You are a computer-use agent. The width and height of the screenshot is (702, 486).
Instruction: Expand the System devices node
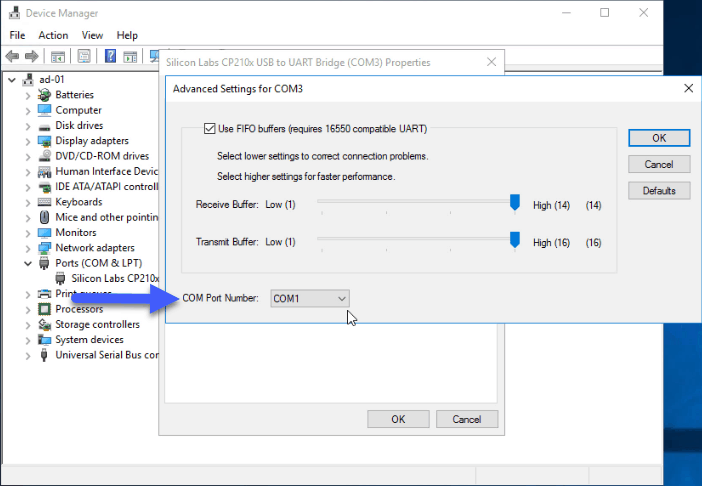pyautogui.click(x=28, y=340)
